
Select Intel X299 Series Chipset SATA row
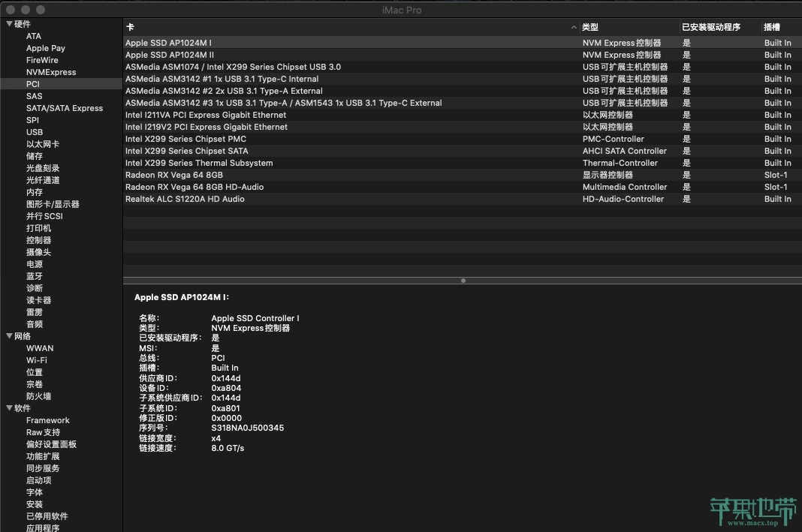pyautogui.click(x=463, y=152)
